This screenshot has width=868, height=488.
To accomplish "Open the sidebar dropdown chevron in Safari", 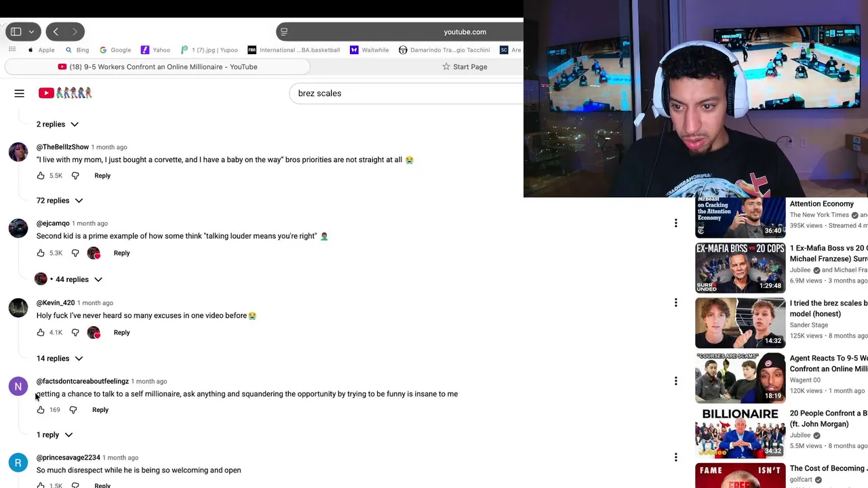I will 31,32.
